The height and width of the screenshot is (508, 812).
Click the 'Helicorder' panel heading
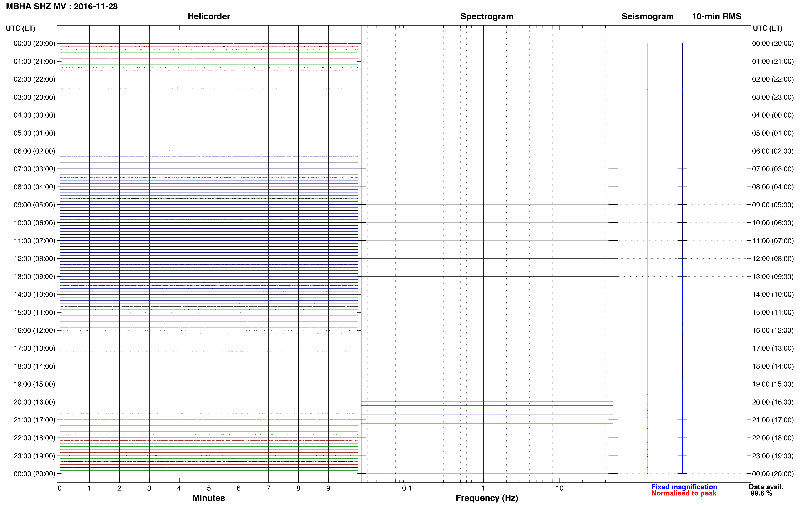(x=209, y=16)
